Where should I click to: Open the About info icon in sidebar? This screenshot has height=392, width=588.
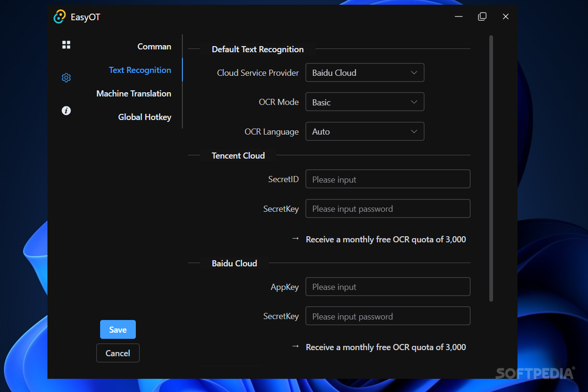click(66, 111)
